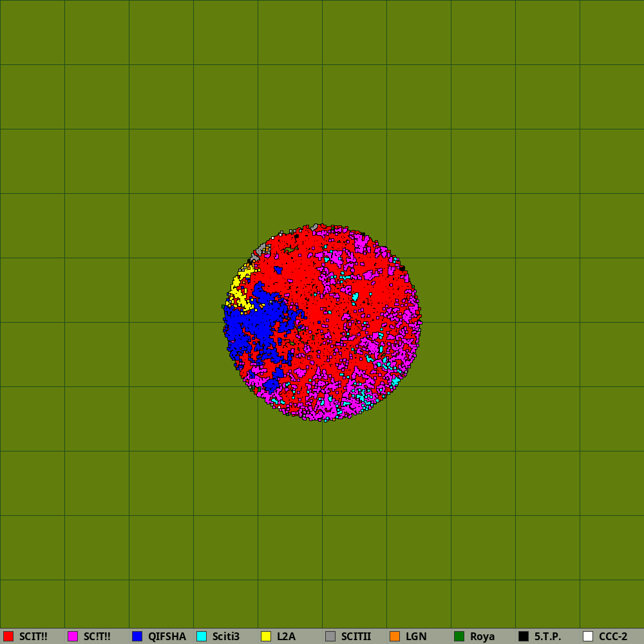Click the cyan Sciti3 legend swatch
This screenshot has height=644, width=644.
point(202,636)
